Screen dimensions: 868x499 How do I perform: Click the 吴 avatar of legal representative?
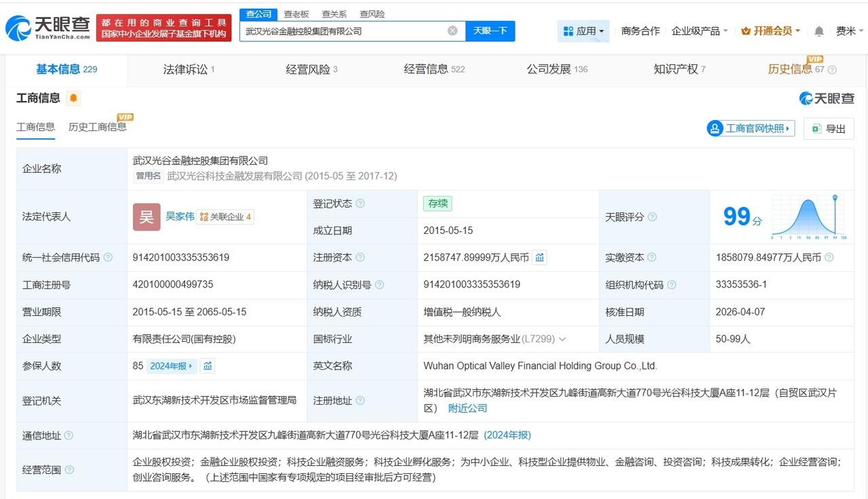click(146, 217)
